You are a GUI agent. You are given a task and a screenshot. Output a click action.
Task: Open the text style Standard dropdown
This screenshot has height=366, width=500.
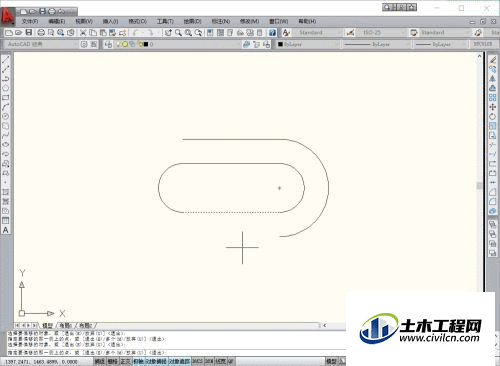(x=318, y=32)
